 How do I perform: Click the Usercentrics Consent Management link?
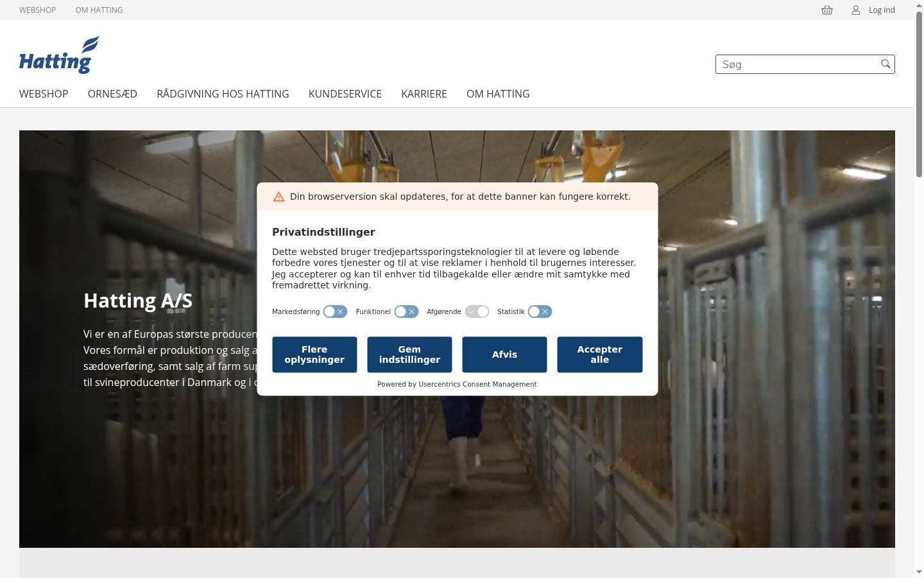tap(477, 384)
